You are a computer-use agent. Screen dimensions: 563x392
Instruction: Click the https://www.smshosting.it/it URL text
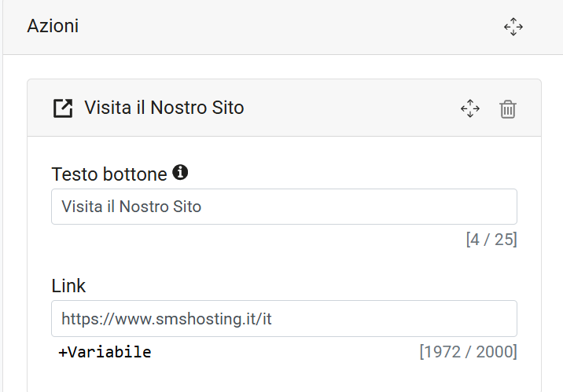[167, 319]
